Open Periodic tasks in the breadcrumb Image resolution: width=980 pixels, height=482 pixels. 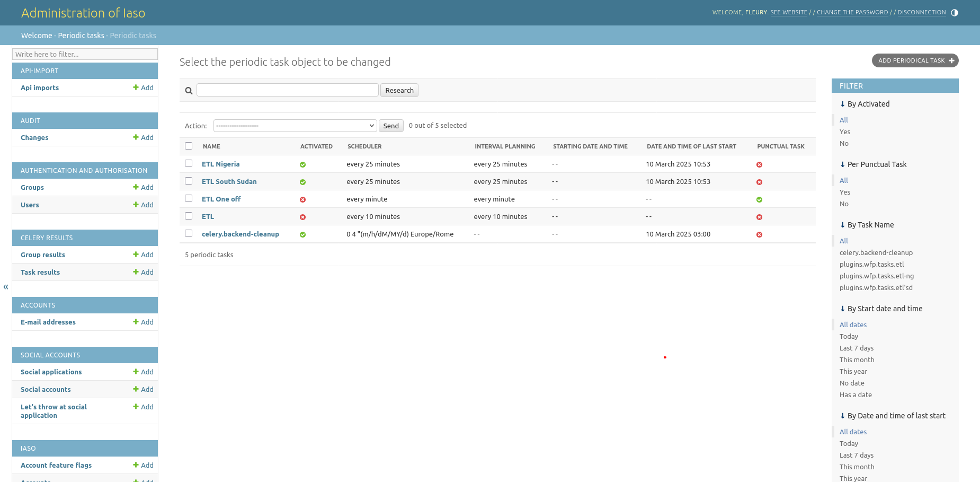[x=81, y=36]
